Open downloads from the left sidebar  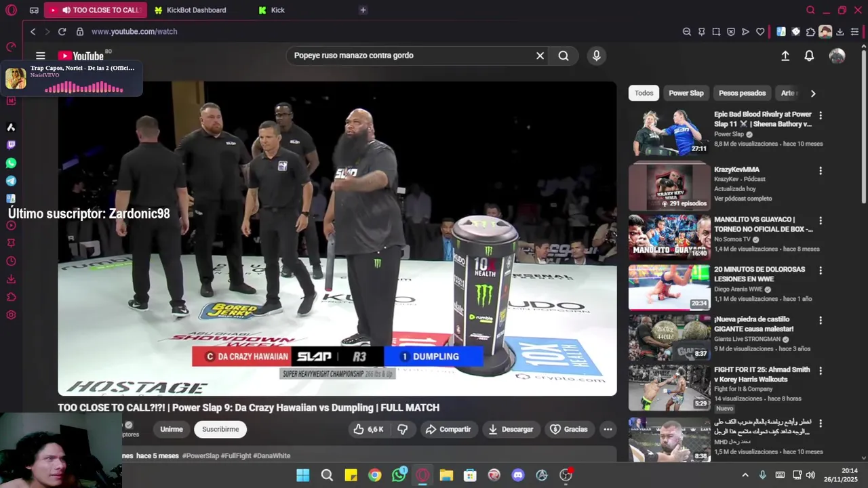(11, 279)
